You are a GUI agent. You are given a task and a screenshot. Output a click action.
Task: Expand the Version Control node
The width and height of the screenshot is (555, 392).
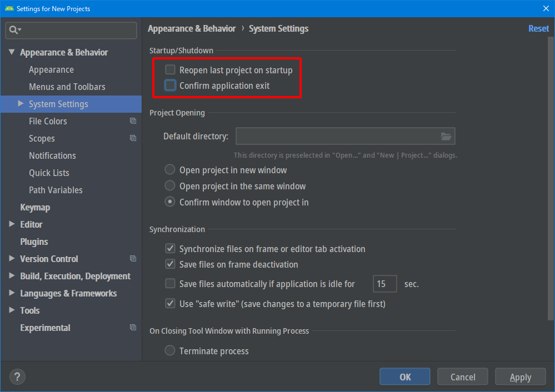coord(12,258)
